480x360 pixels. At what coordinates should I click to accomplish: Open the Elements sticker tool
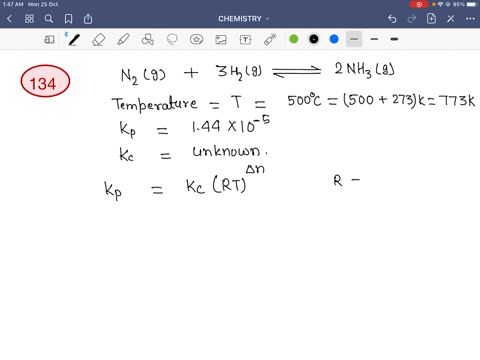196,40
